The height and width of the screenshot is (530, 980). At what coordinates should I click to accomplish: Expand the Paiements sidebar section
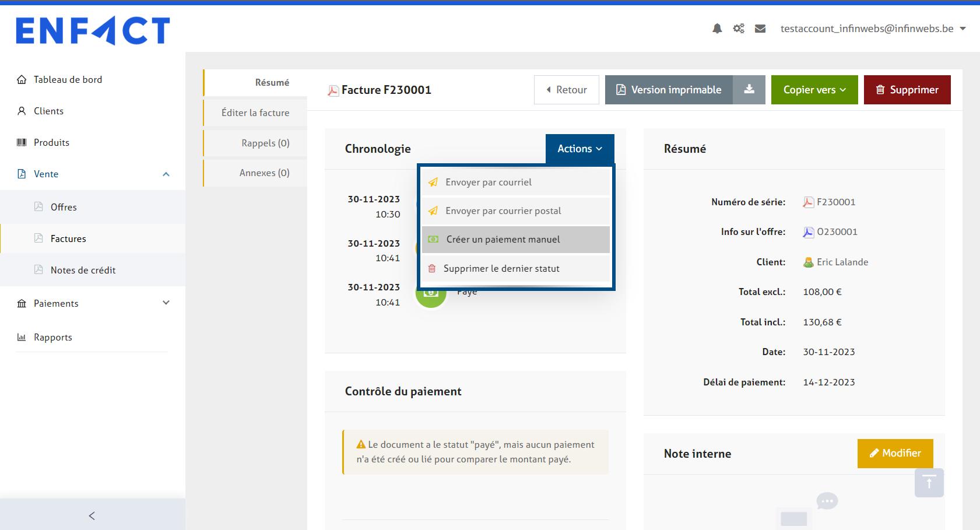tap(166, 303)
